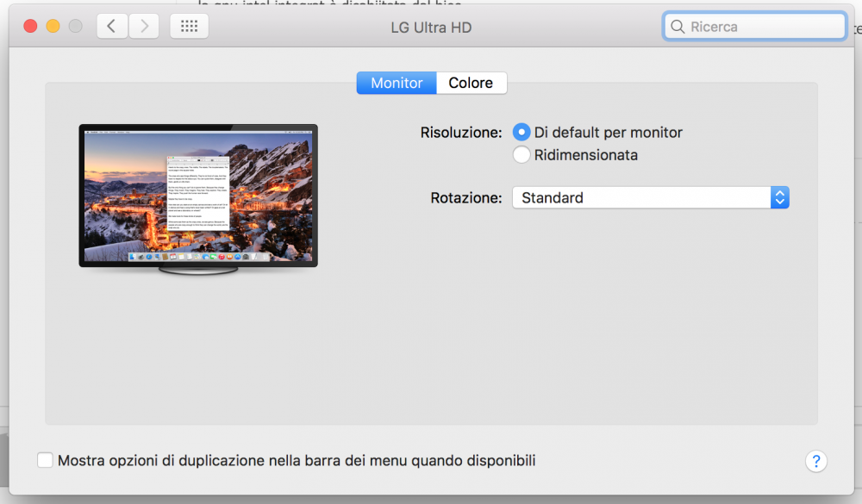Minimize window with the yellow button
The image size is (862, 504).
[53, 26]
